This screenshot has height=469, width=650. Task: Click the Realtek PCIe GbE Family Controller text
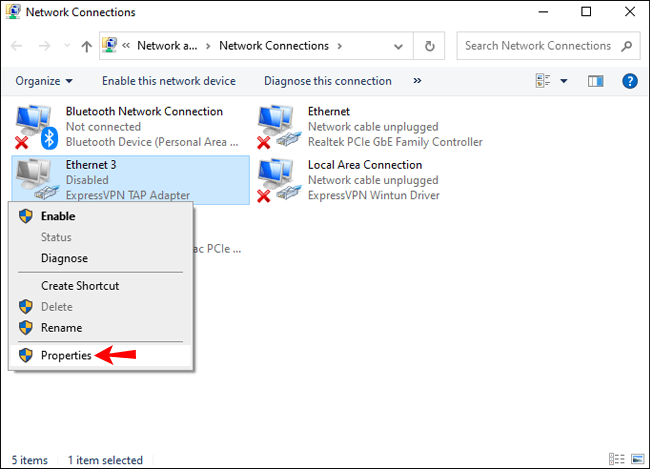tap(395, 142)
